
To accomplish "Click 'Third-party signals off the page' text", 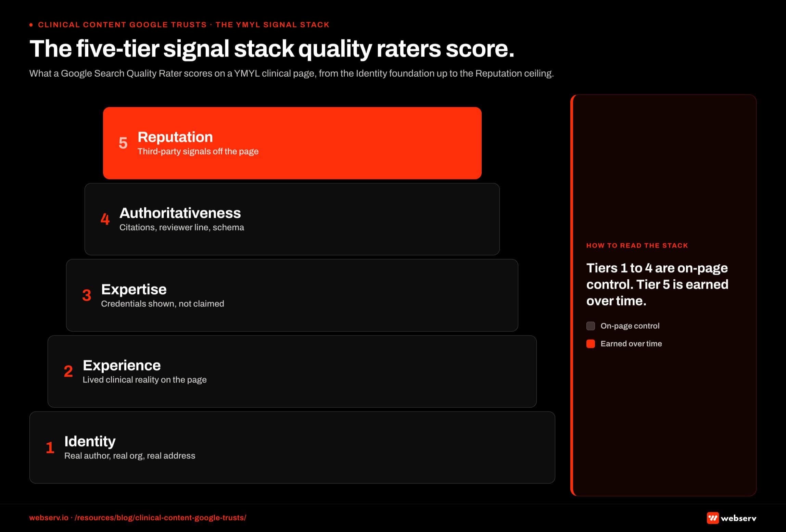I will click(198, 151).
